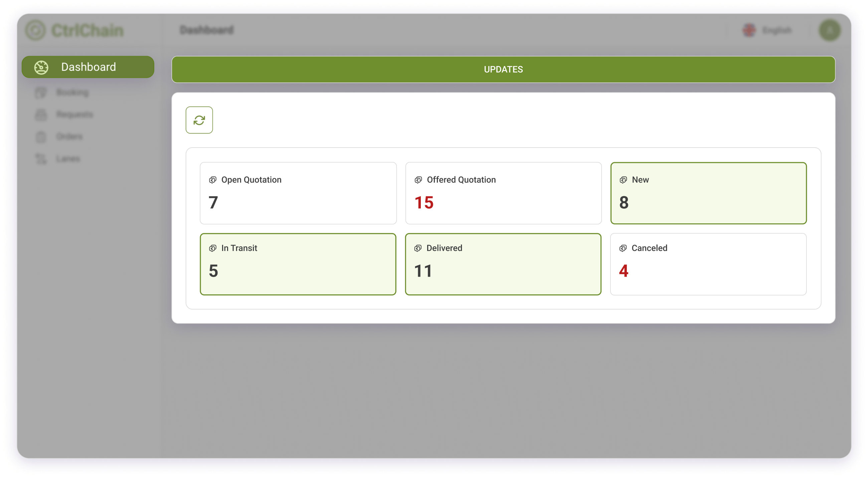Open the Offered Quotation card
Image resolution: width=868 pixels, height=478 pixels.
[504, 193]
